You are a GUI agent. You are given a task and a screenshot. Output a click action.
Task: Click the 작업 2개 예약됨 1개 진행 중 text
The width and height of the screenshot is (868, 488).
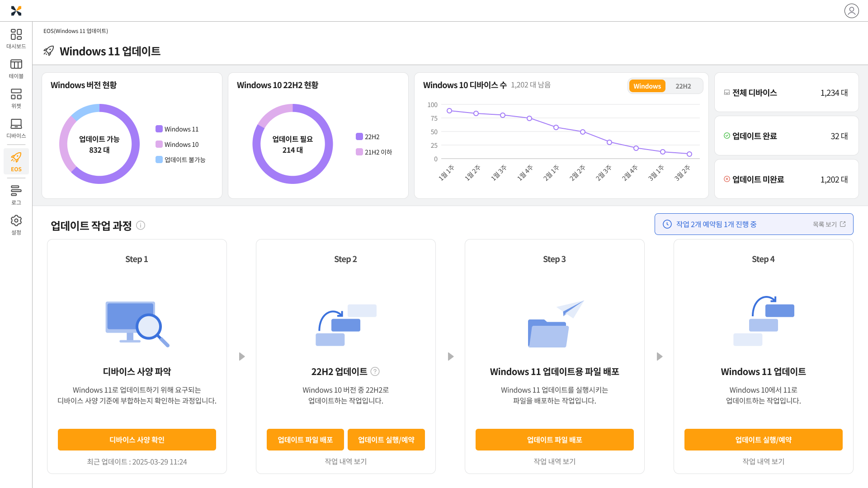(x=717, y=224)
